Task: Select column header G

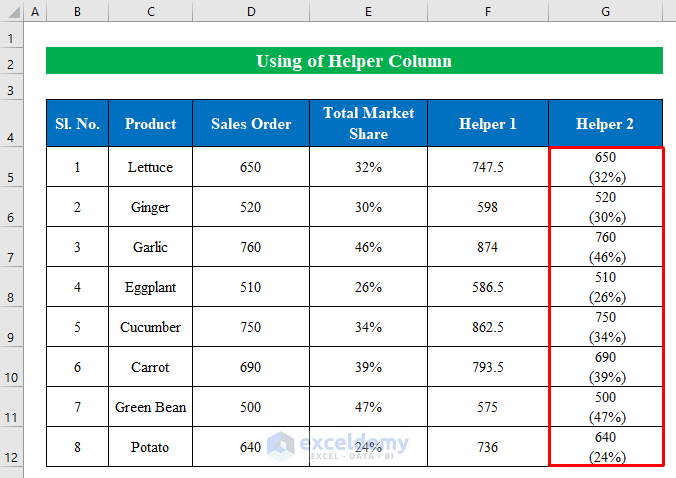Action: pos(605,11)
